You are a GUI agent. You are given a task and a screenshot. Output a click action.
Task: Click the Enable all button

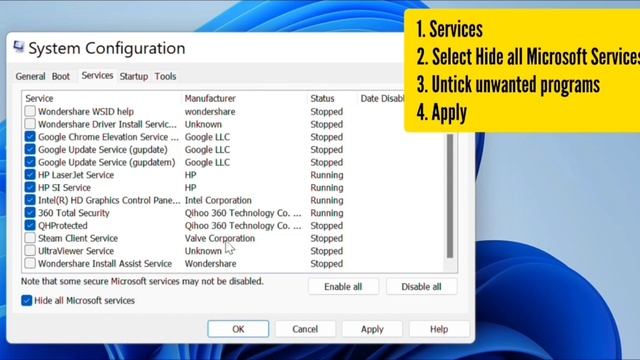point(343,287)
